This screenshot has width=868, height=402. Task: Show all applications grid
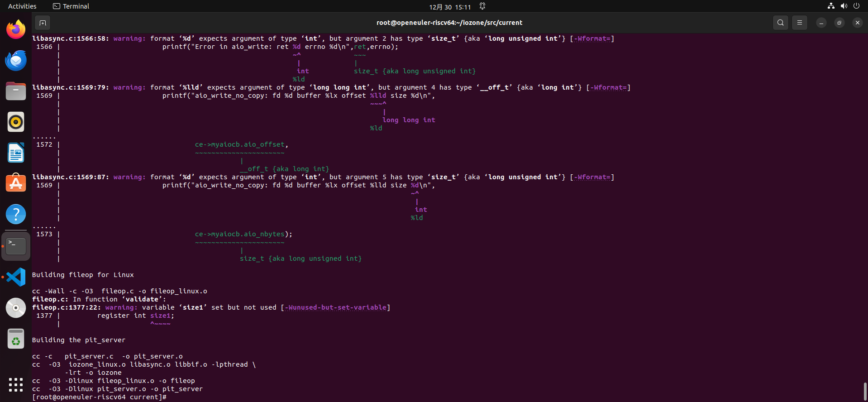(16, 385)
